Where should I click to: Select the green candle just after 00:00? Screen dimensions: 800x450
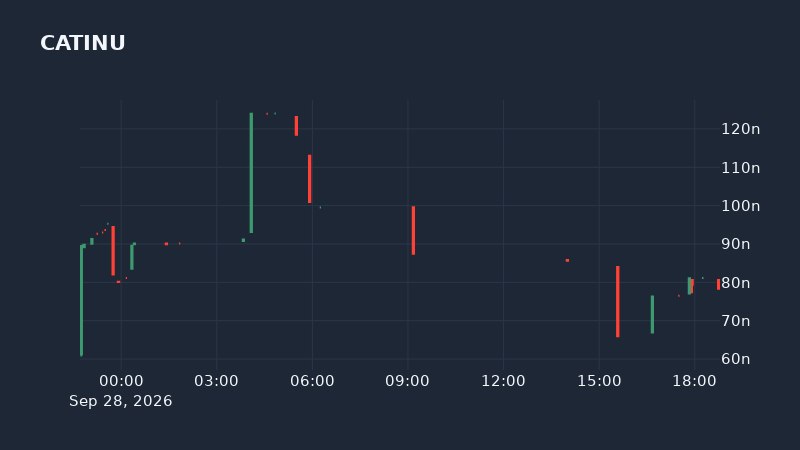point(132,257)
